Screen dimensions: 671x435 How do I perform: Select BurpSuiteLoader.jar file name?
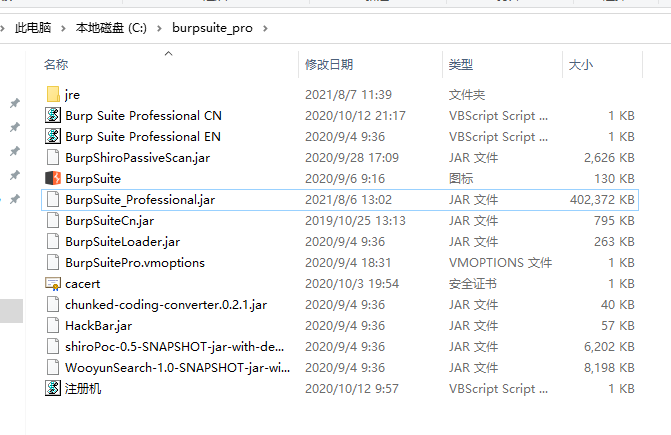coord(122,242)
